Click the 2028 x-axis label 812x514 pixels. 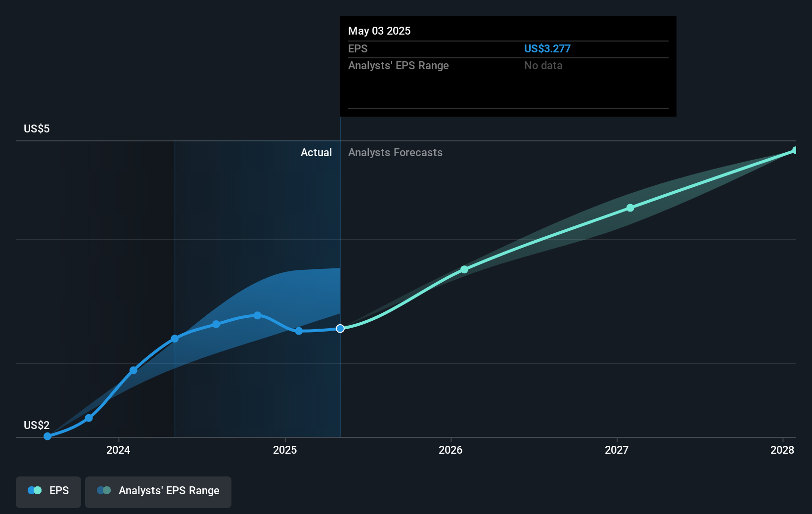coord(782,450)
